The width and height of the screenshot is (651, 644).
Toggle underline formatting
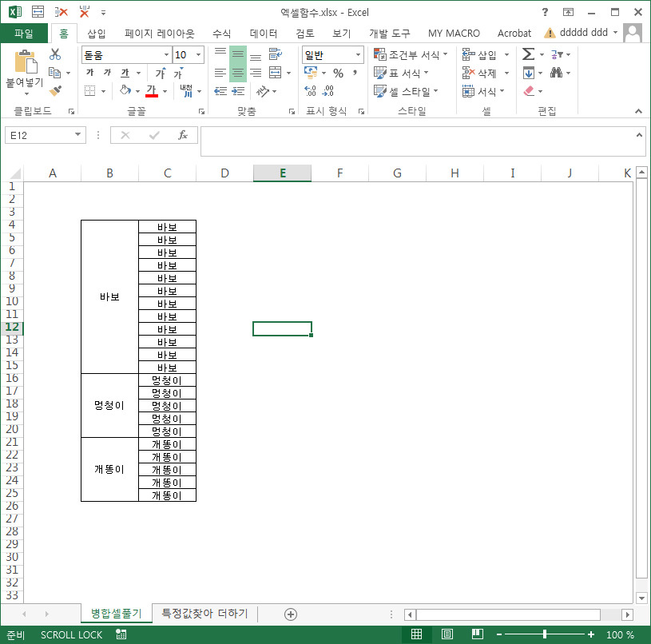(x=125, y=73)
